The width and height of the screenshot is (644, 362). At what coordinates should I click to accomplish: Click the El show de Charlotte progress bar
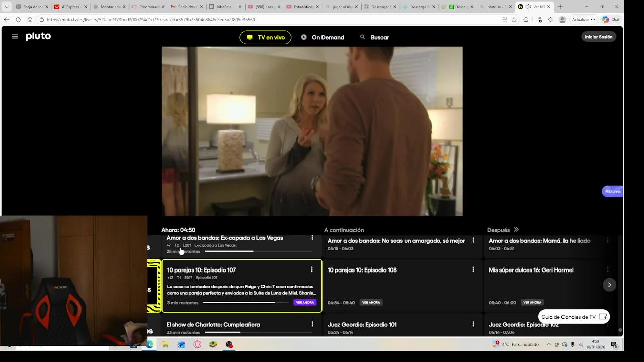point(259,332)
